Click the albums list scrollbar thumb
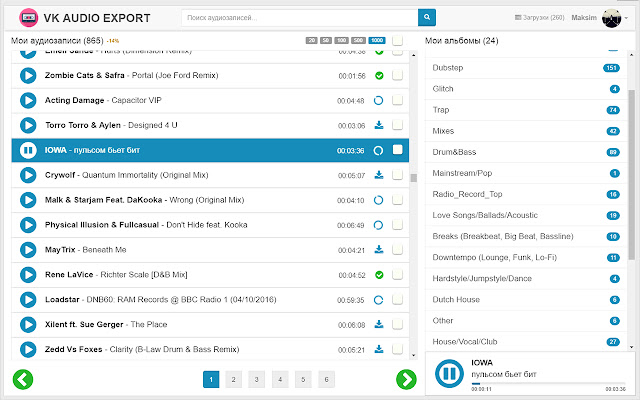Image resolution: width=640 pixels, height=400 pixels. pyautogui.click(x=631, y=175)
